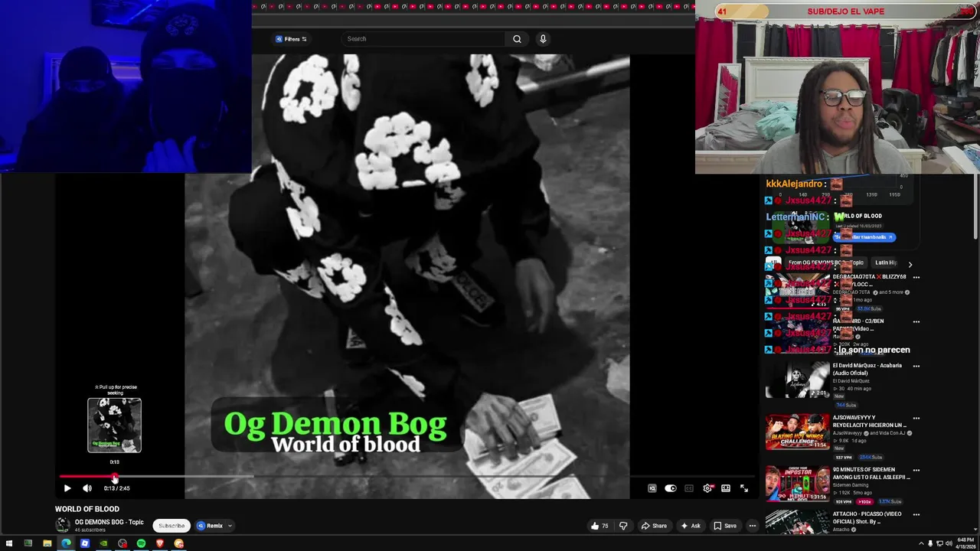The height and width of the screenshot is (551, 980).
Task: Open File Explorer from the taskbar
Action: (47, 543)
